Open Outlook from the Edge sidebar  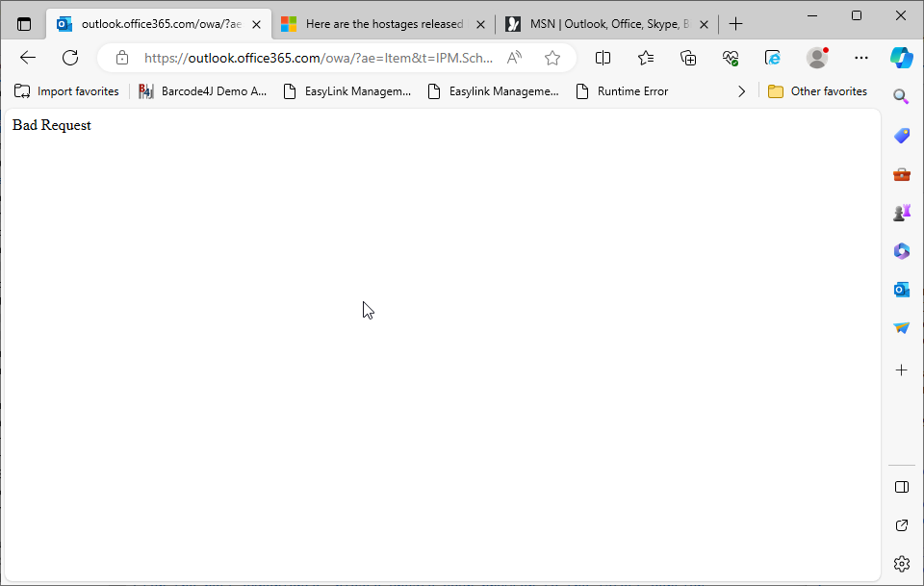(x=901, y=289)
